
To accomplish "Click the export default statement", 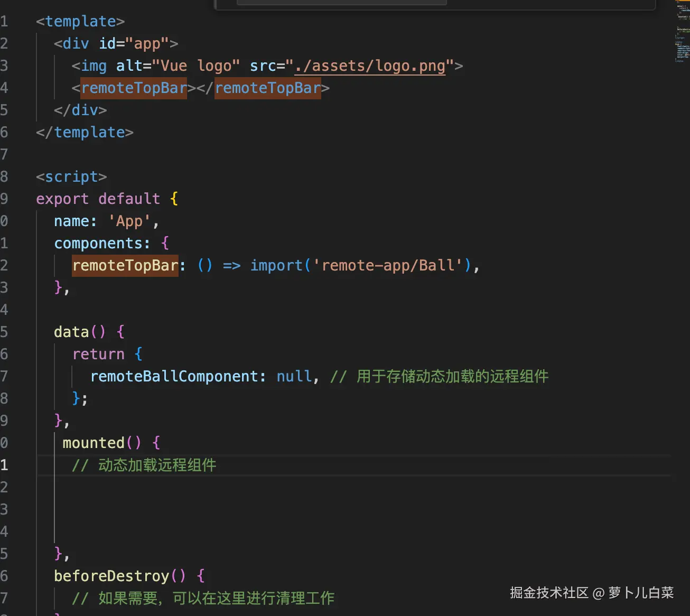I will coord(98,199).
